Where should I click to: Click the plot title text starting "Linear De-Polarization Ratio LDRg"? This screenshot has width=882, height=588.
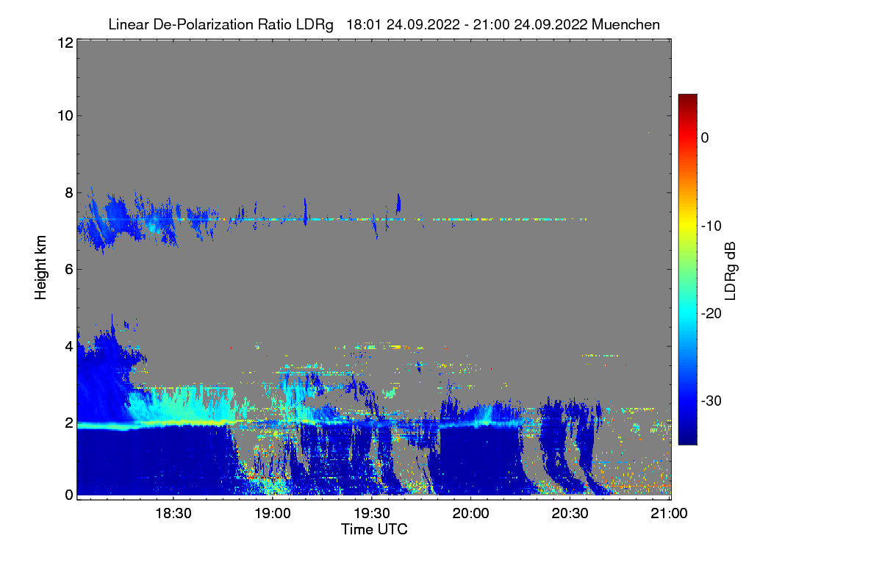384,24
